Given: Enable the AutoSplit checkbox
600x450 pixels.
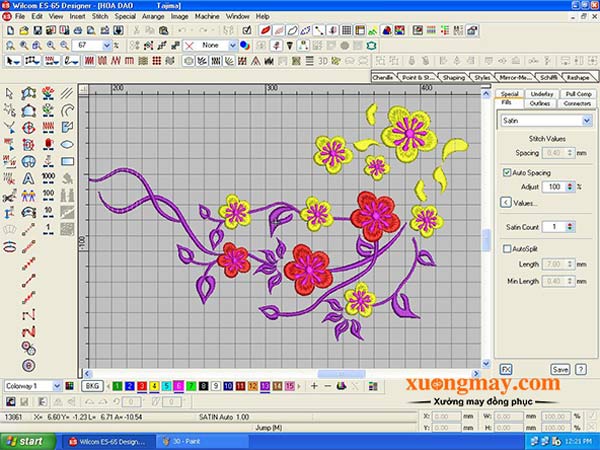Looking at the screenshot, I should 507,248.
